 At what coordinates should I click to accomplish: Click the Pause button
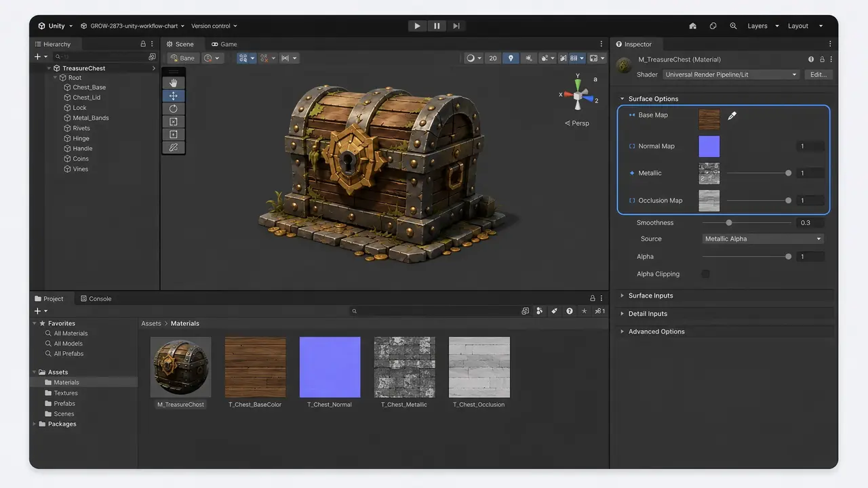437,26
